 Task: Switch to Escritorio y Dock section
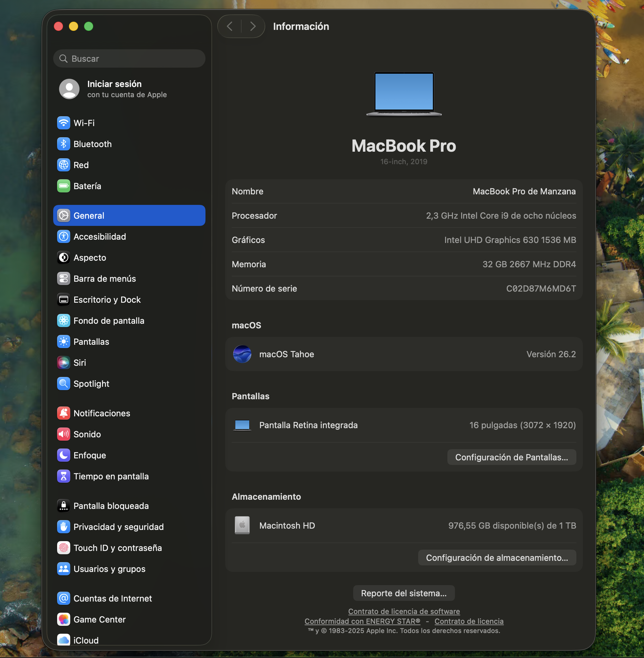click(107, 299)
